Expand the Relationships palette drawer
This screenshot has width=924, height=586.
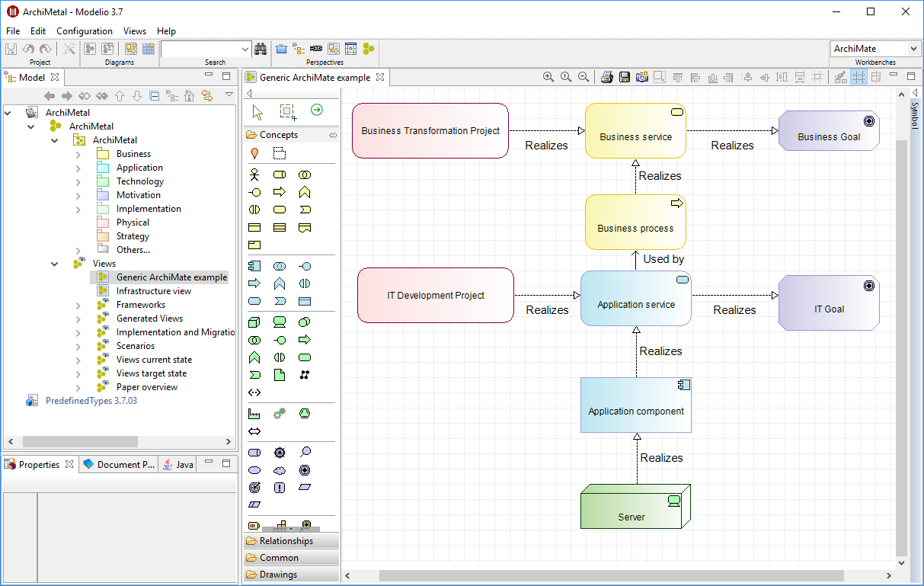click(x=290, y=541)
